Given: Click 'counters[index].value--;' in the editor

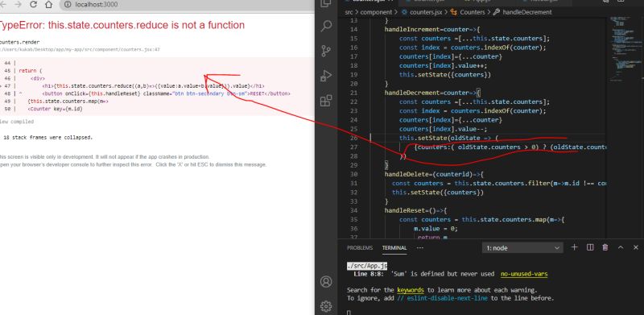Looking at the screenshot, I should coord(444,129).
